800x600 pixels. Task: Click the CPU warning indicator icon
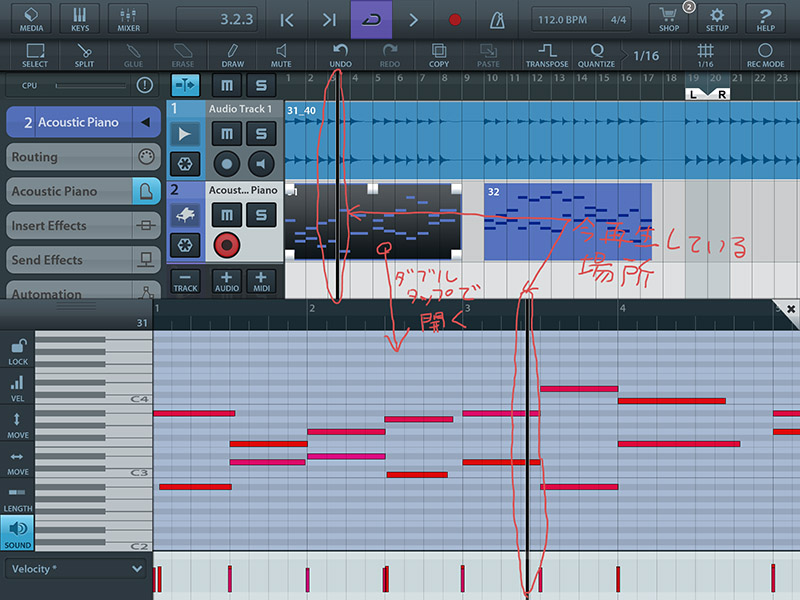tap(145, 85)
